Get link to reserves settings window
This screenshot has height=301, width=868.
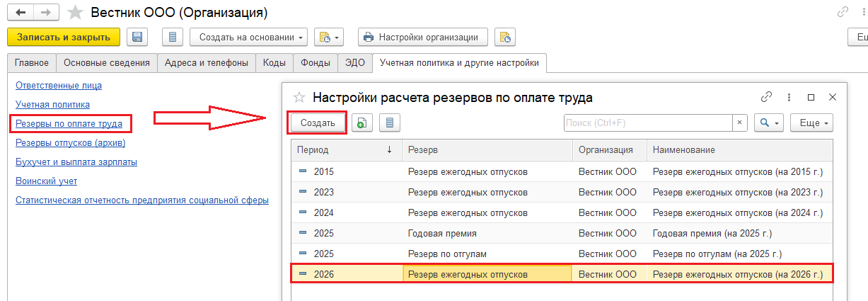pyautogui.click(x=766, y=97)
